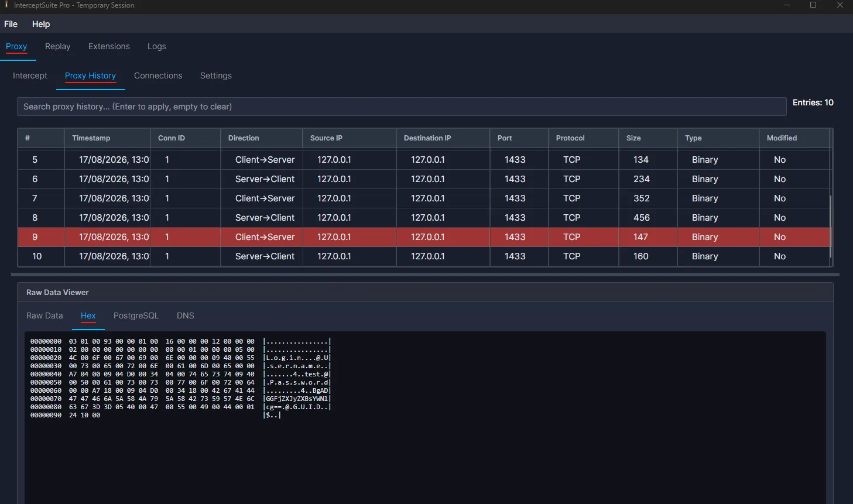Sort by the Type column header
Image resolution: width=853 pixels, height=504 pixels.
(718, 138)
